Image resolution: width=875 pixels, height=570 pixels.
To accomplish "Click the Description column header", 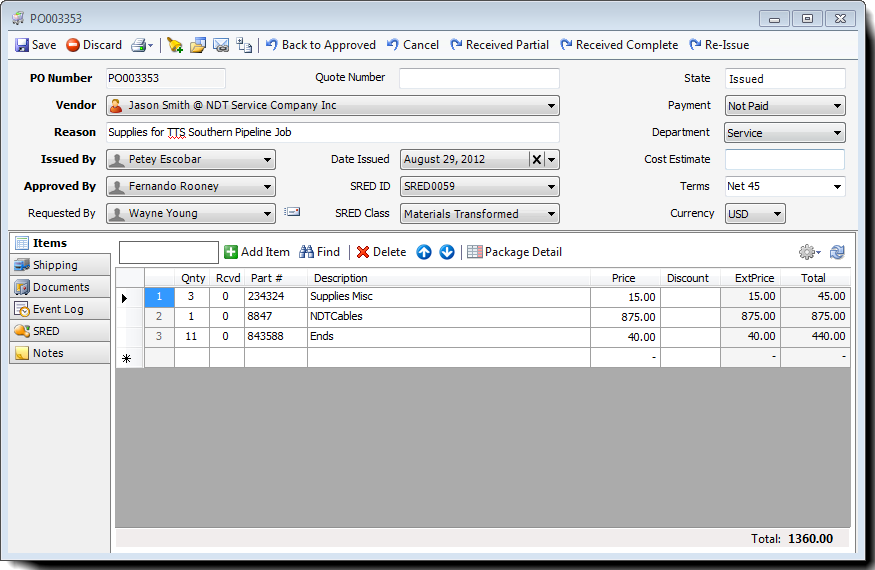I will tap(449, 278).
